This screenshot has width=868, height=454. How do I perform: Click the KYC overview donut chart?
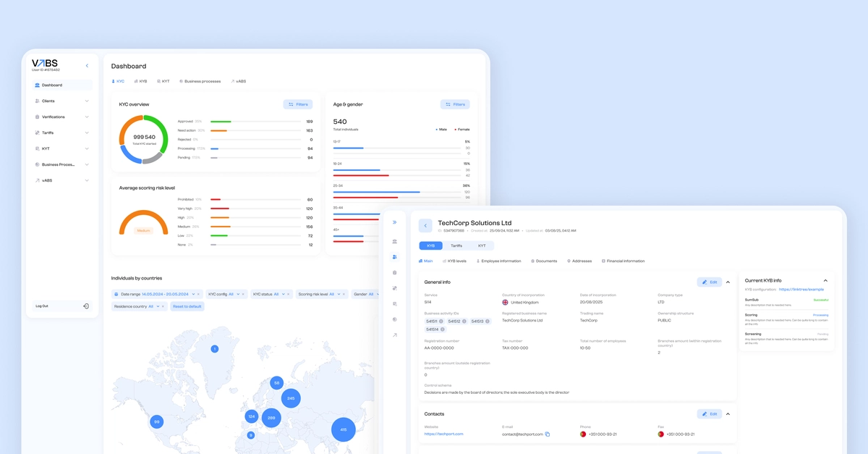click(x=144, y=139)
